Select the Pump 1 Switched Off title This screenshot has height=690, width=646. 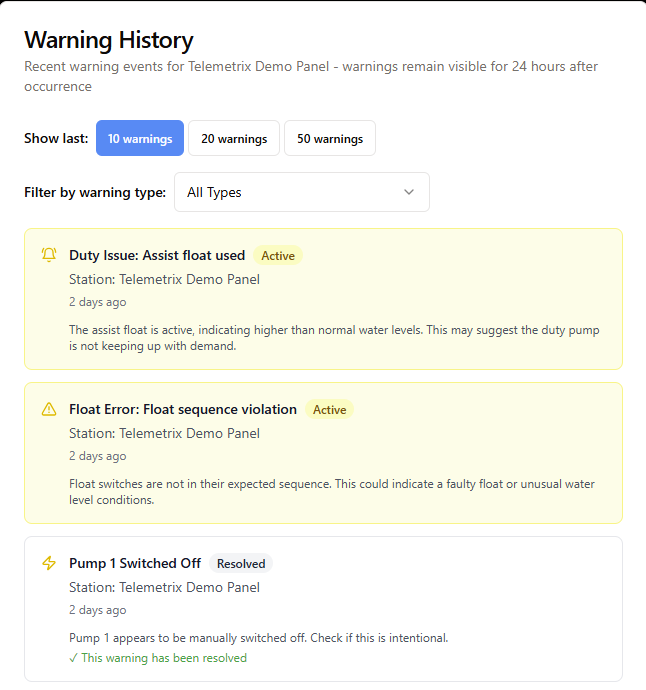pyautogui.click(x=135, y=563)
